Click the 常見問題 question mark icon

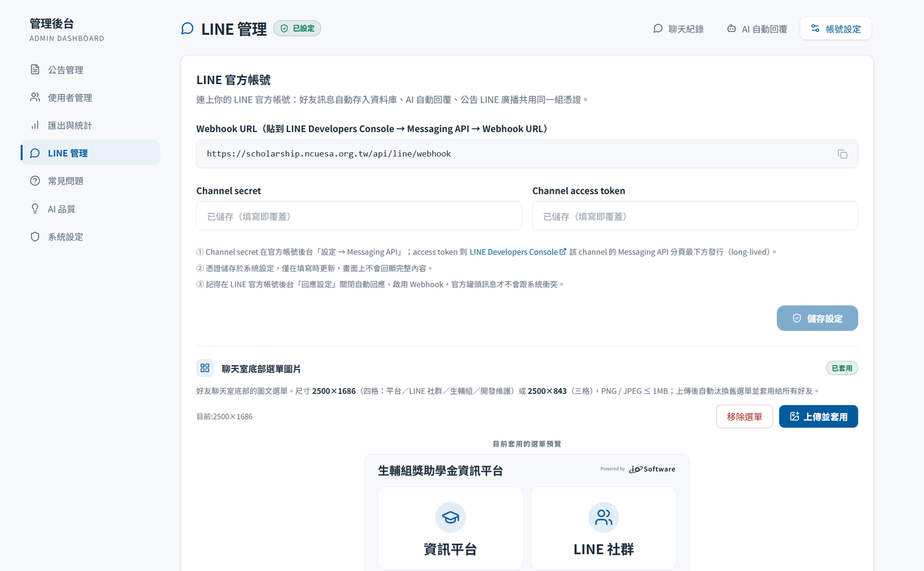tap(35, 181)
